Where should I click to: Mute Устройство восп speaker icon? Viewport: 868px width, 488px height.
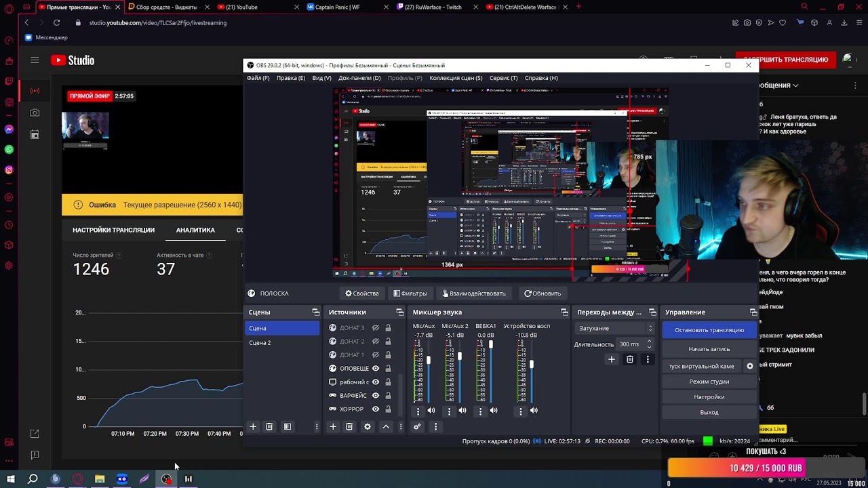click(x=534, y=410)
